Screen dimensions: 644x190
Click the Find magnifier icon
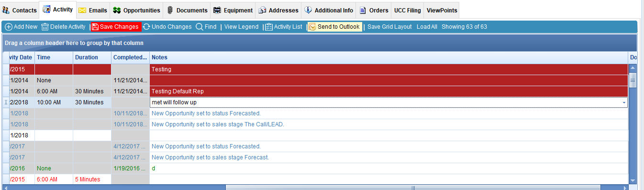pyautogui.click(x=199, y=27)
